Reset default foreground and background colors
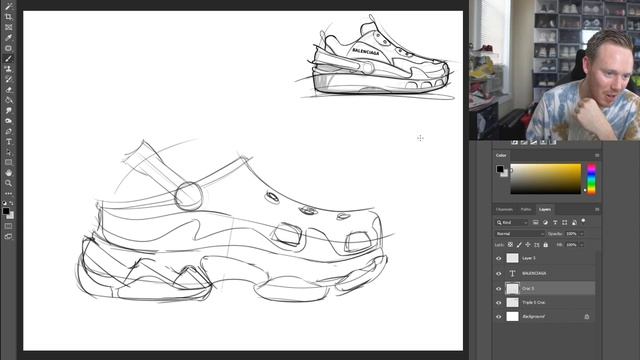The width and height of the screenshot is (640, 360). click(x=4, y=202)
